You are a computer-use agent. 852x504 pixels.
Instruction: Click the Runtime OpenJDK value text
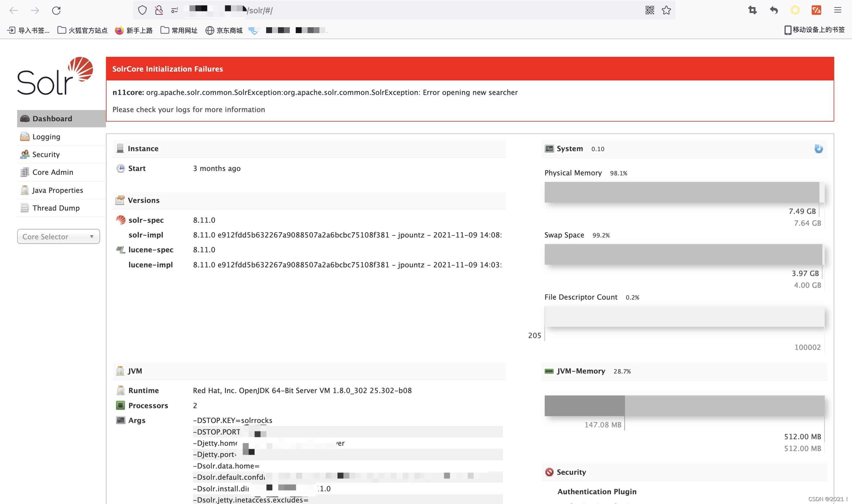point(303,390)
